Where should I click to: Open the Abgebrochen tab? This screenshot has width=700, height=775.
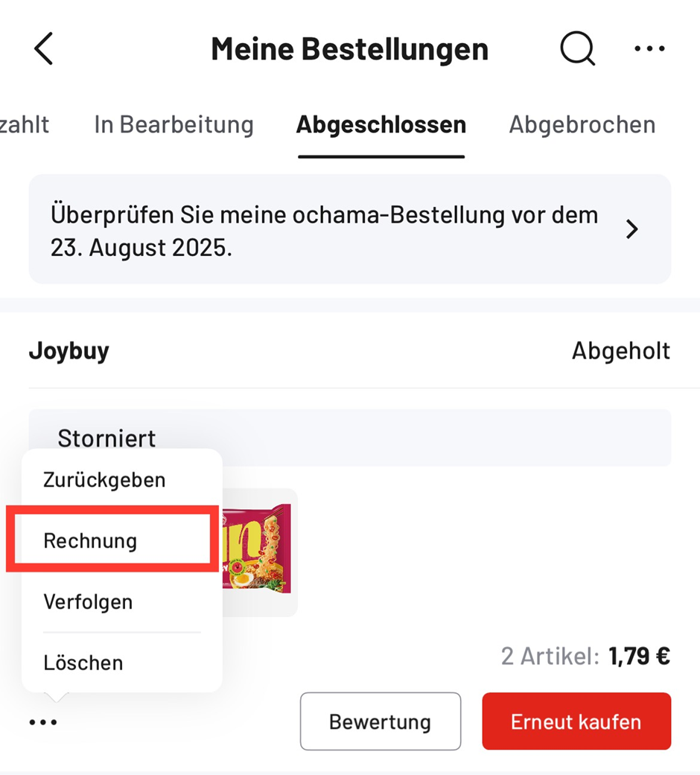coord(582,124)
